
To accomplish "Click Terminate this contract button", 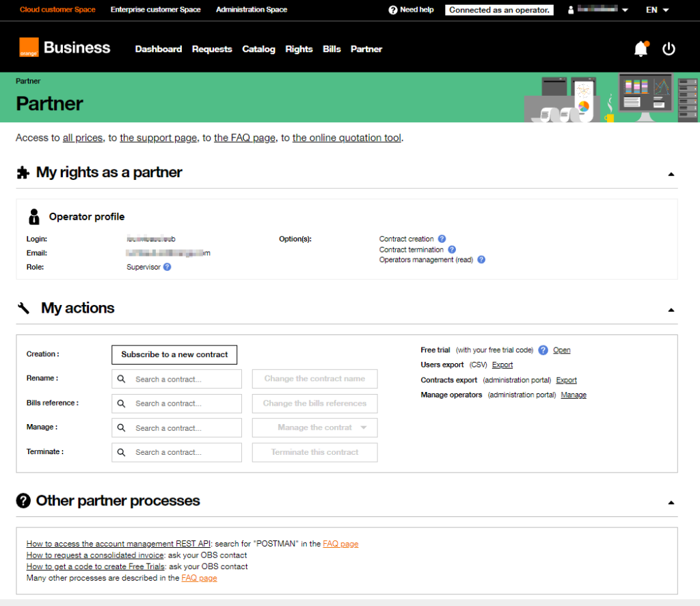I will pos(314,452).
